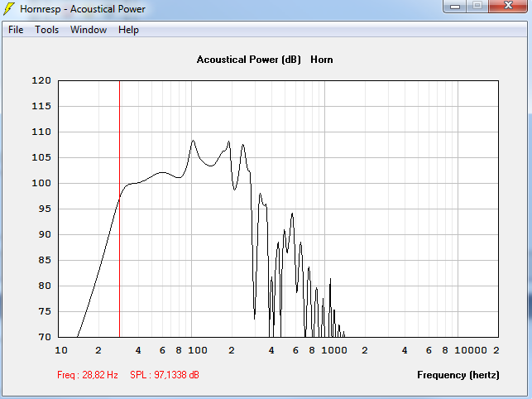Screen dimensions: 532x399
Task: Click the red frequency marker line
Action: [119, 209]
